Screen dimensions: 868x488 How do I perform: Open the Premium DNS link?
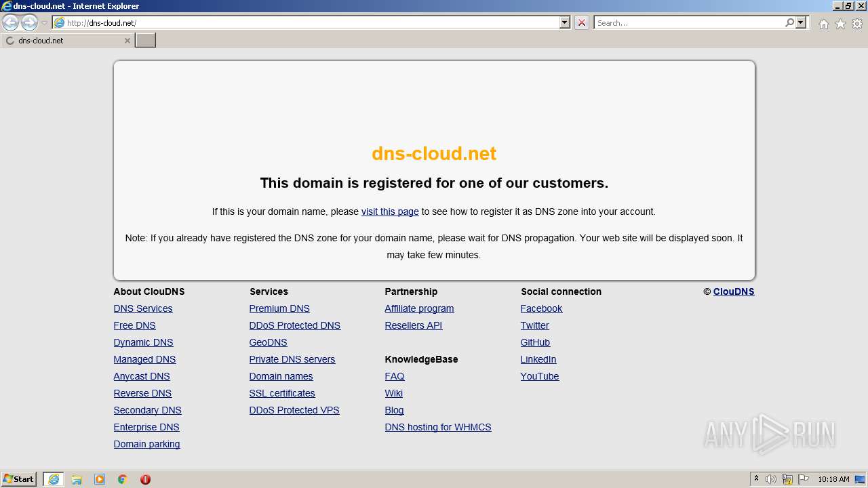coord(279,308)
